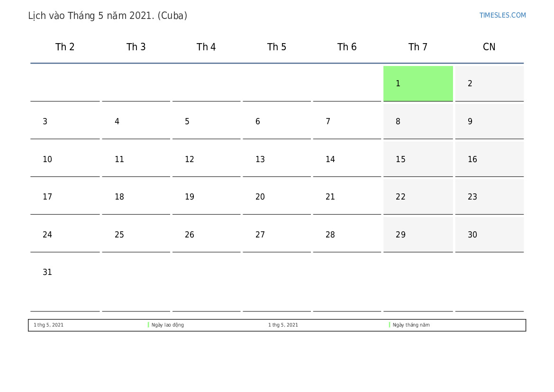The image size is (554, 392).
Task: Click day 28 in the calendar
Action: pos(347,235)
